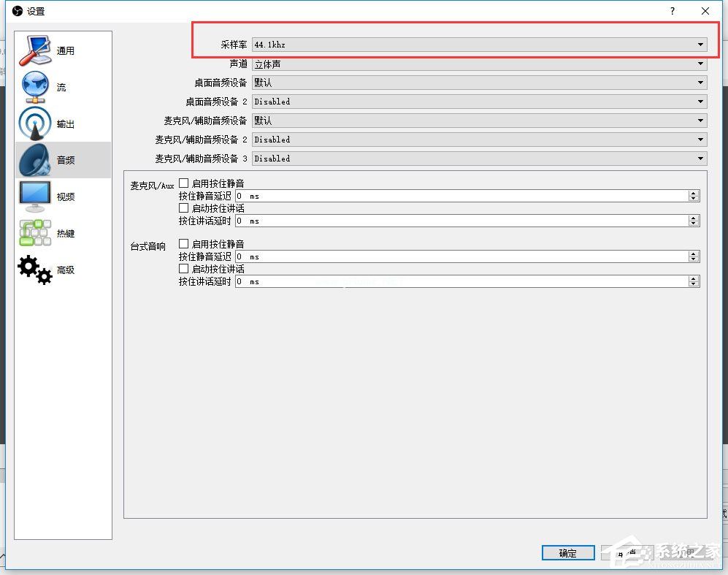
Task: Toggle 启动按住讲话 for 麦克风/Aux
Action: click(x=184, y=208)
